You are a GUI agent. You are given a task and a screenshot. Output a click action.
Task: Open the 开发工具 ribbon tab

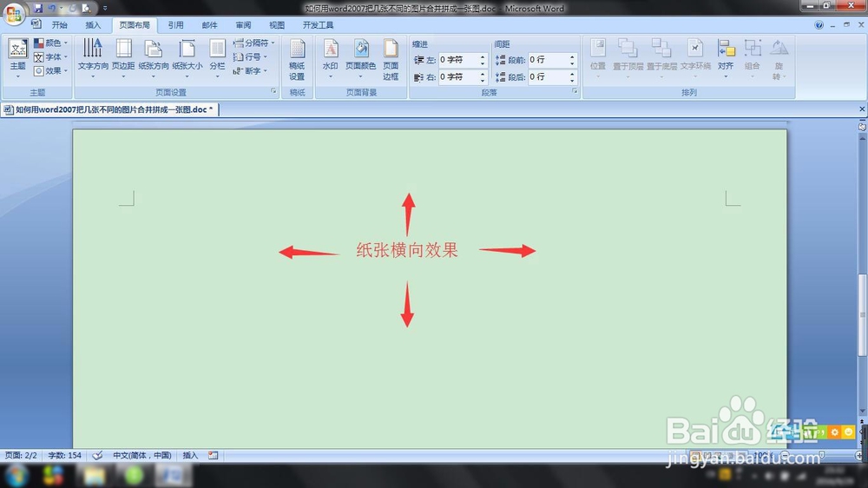[318, 25]
